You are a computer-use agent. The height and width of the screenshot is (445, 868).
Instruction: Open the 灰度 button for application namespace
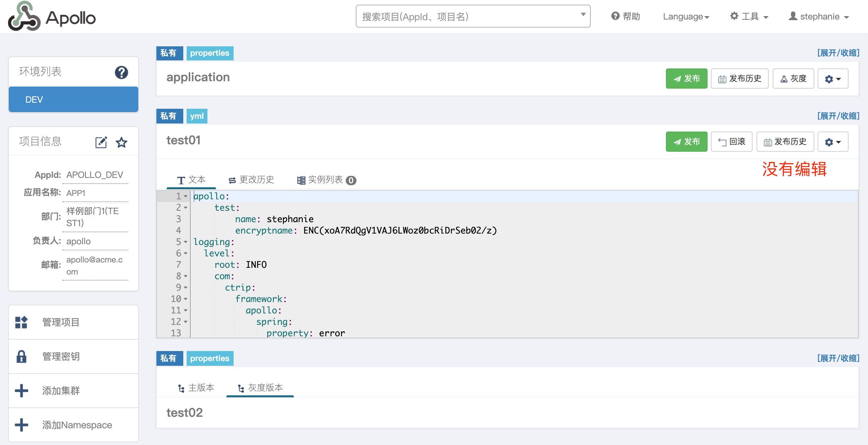coord(793,79)
